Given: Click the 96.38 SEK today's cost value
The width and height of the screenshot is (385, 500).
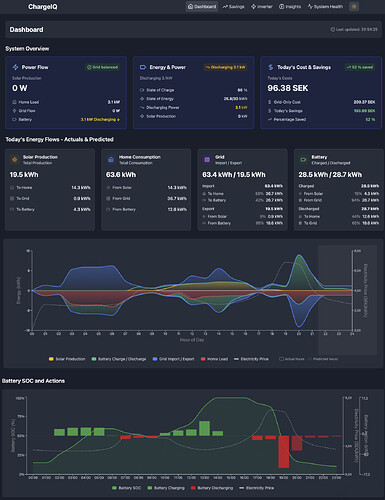Looking at the screenshot, I should point(288,88).
